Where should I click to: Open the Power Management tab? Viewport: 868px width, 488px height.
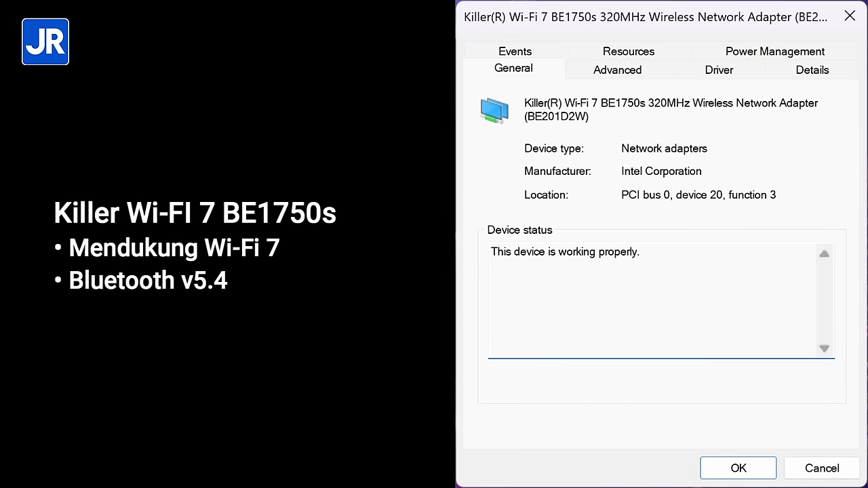click(774, 52)
